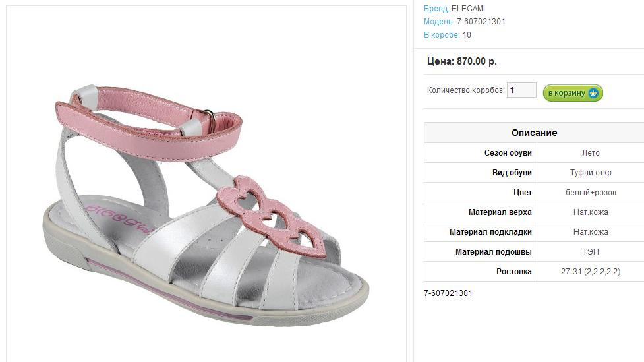Click the 'Сезон обуви' row label
The height and width of the screenshot is (362, 644).
tap(508, 153)
